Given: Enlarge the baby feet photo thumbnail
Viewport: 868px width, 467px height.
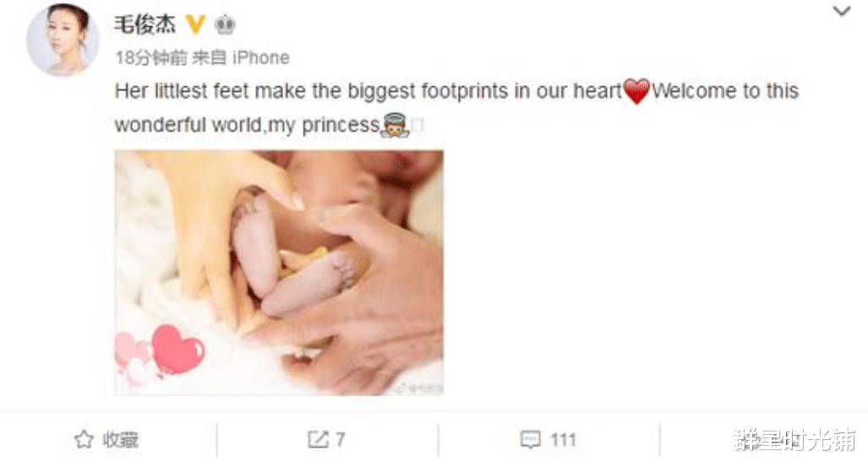Looking at the screenshot, I should point(279,273).
